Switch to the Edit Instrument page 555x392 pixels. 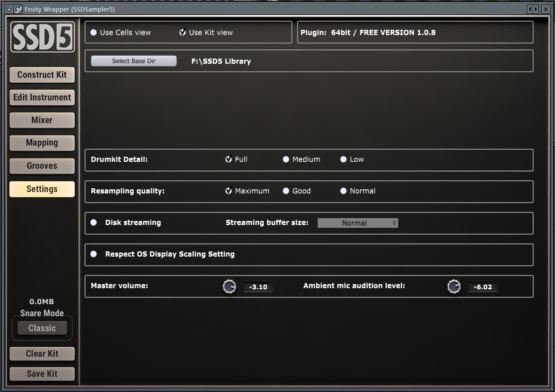[42, 98]
